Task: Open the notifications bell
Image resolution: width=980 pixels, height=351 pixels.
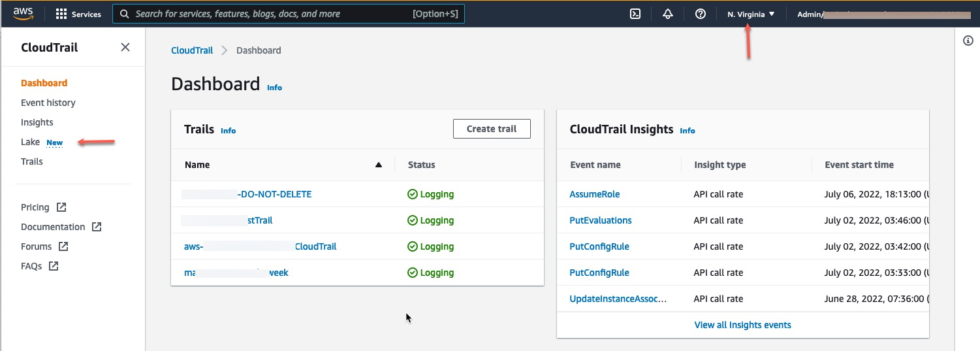Action: click(668, 14)
